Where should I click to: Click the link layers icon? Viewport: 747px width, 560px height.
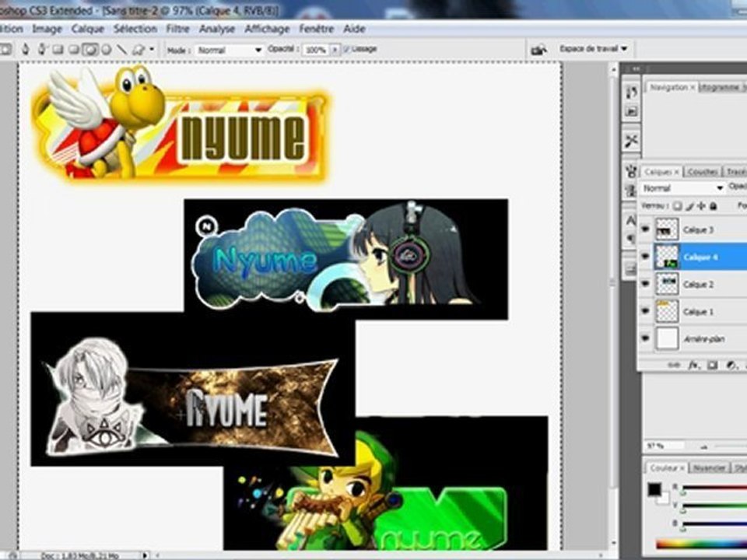click(674, 366)
